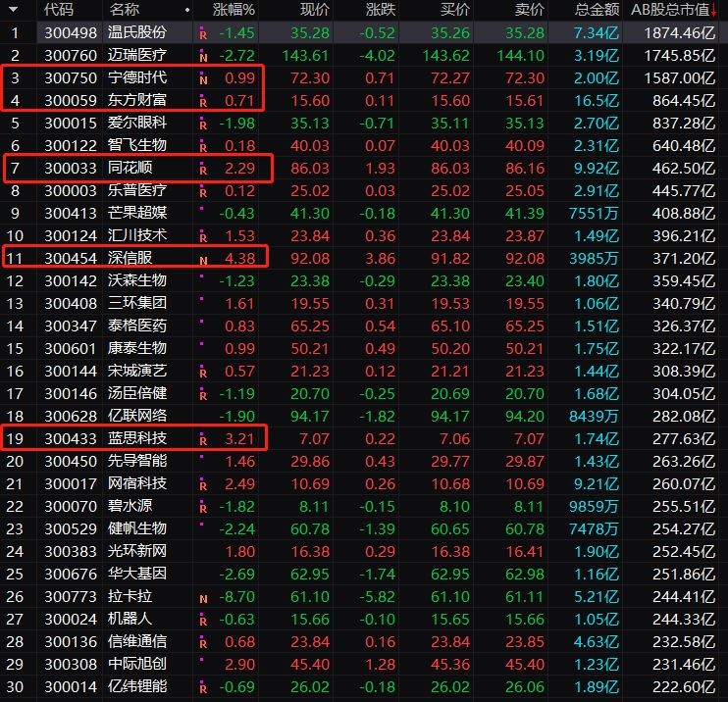
Task: Sort by the 总金额 column header
Action: pos(597,9)
